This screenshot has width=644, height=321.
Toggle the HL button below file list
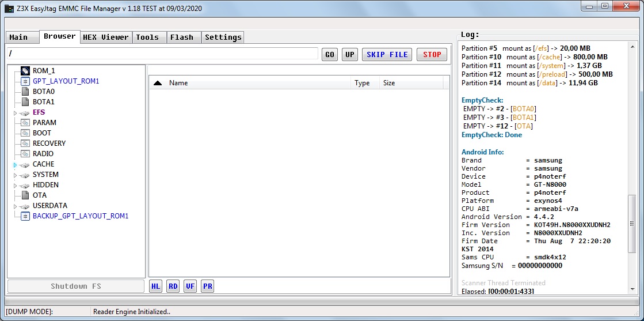coord(155,286)
